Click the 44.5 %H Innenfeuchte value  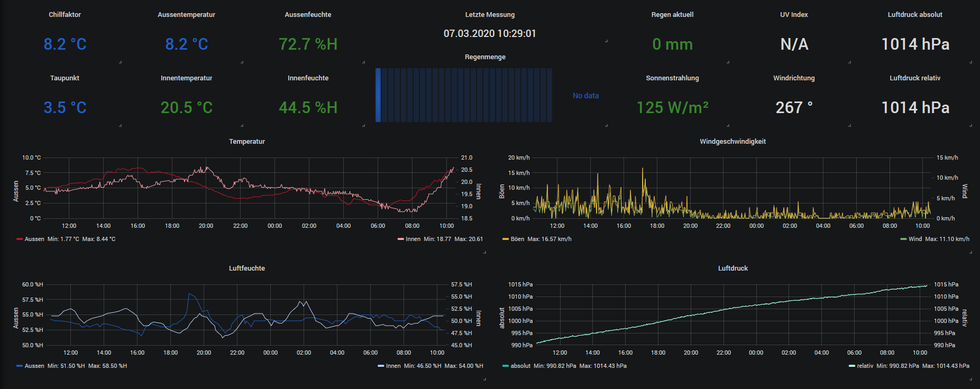pyautogui.click(x=308, y=107)
